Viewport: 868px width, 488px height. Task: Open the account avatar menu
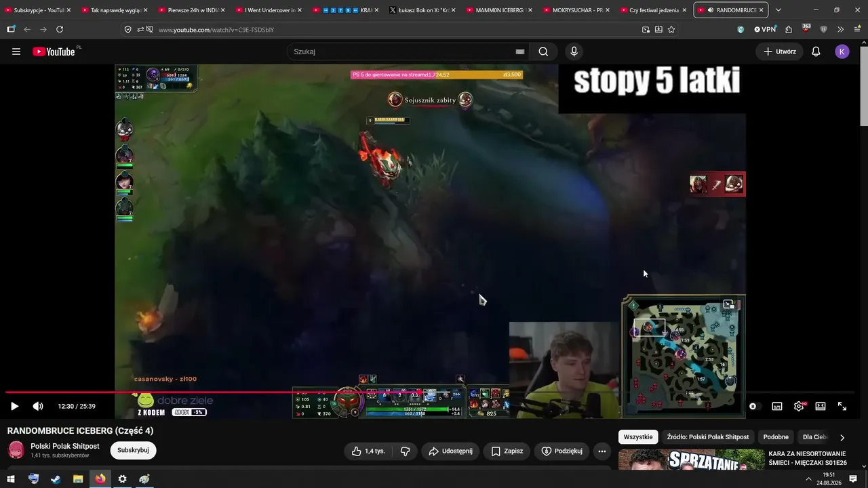pyautogui.click(x=842, y=52)
